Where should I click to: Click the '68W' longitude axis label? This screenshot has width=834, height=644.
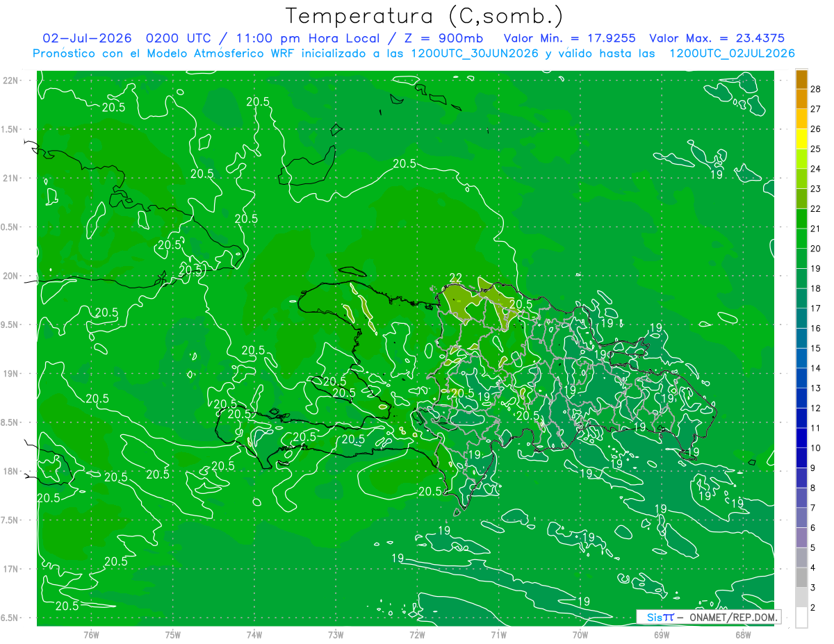click(x=743, y=635)
